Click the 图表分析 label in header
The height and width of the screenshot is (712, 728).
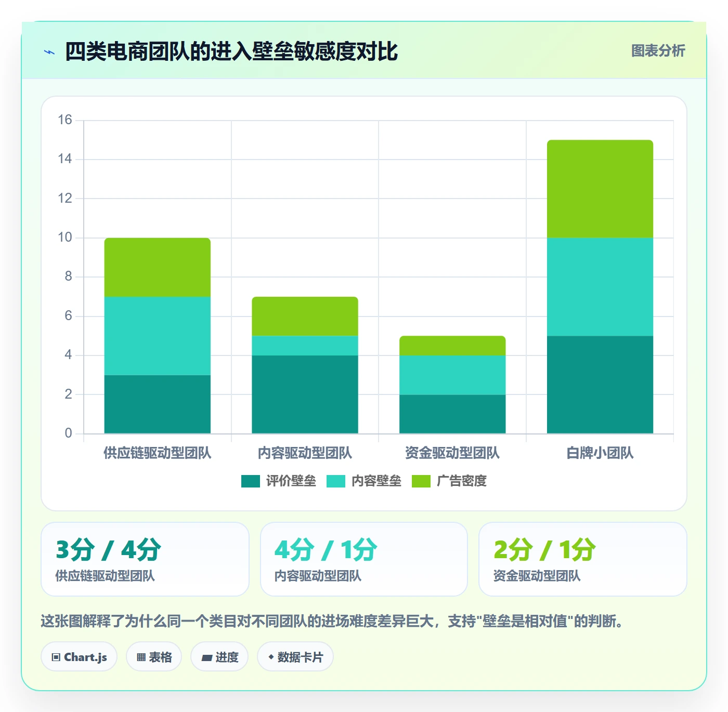coord(658,51)
